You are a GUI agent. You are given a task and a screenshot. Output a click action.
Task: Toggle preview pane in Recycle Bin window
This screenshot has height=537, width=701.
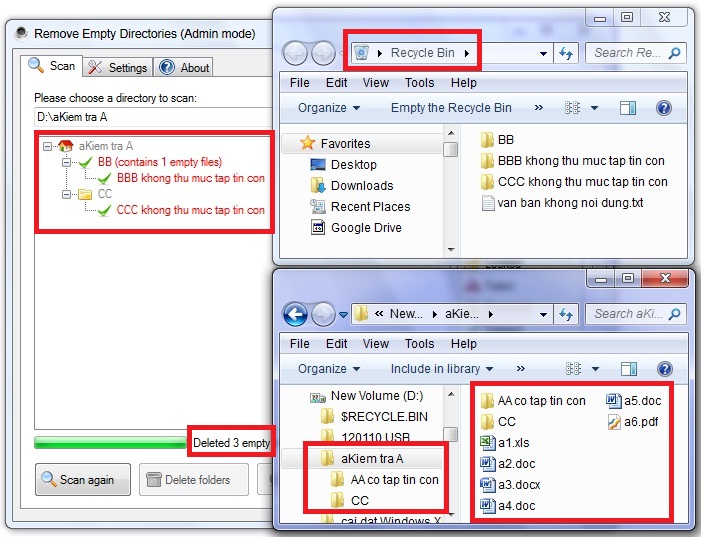(x=628, y=108)
